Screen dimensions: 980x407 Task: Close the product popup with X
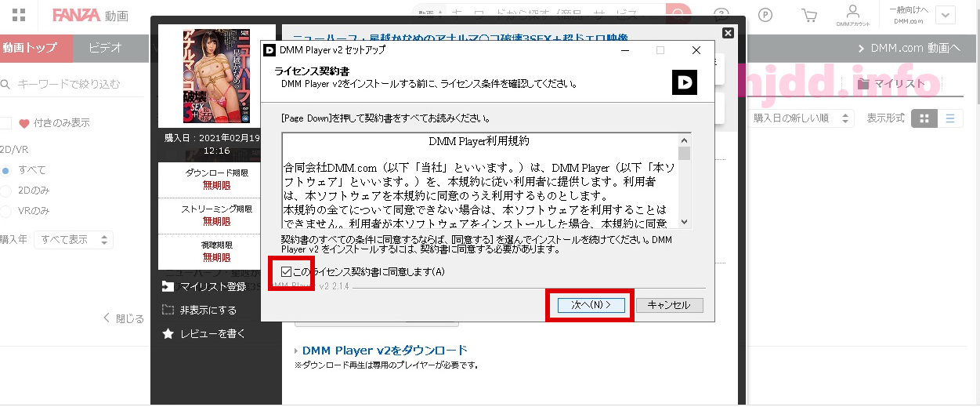[728, 33]
